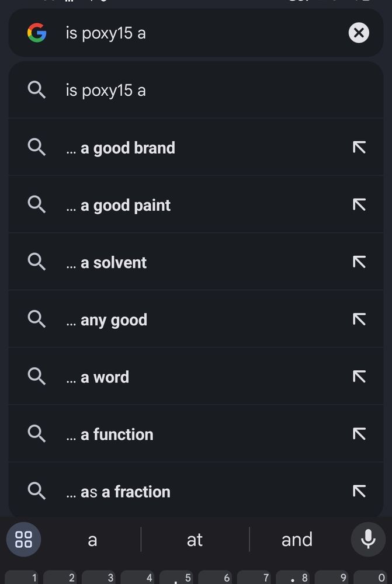This screenshot has height=584, width=392.
Task: Select the 'a good brand' suggestion
Action: [196, 148]
